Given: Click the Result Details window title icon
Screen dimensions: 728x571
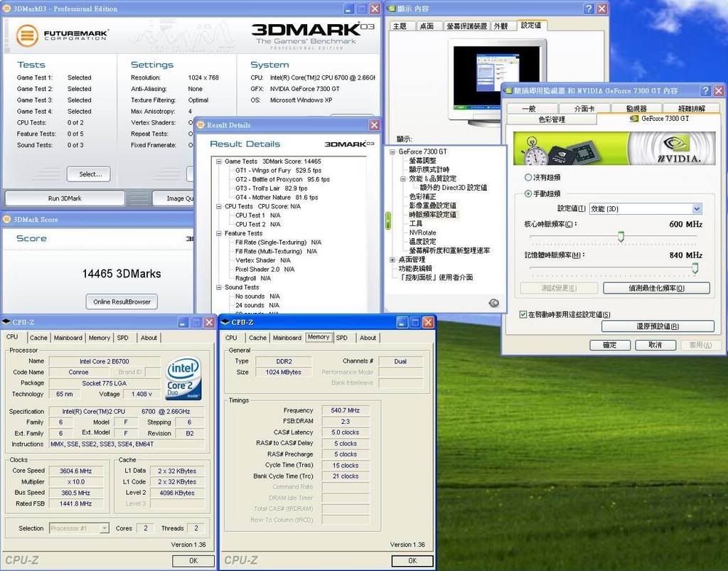Looking at the screenshot, I should tap(200, 125).
